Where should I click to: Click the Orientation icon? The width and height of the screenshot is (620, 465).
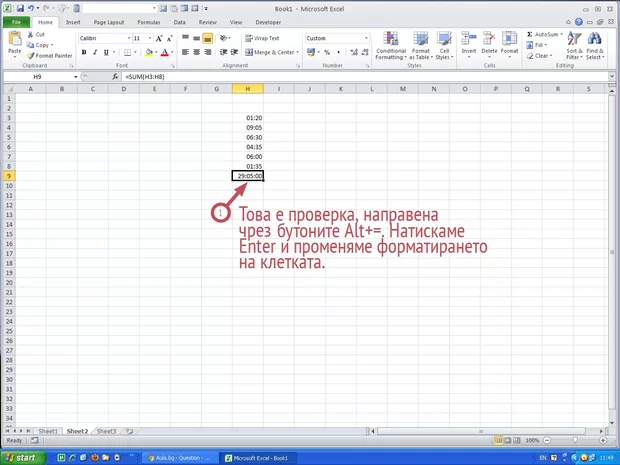coord(224,38)
